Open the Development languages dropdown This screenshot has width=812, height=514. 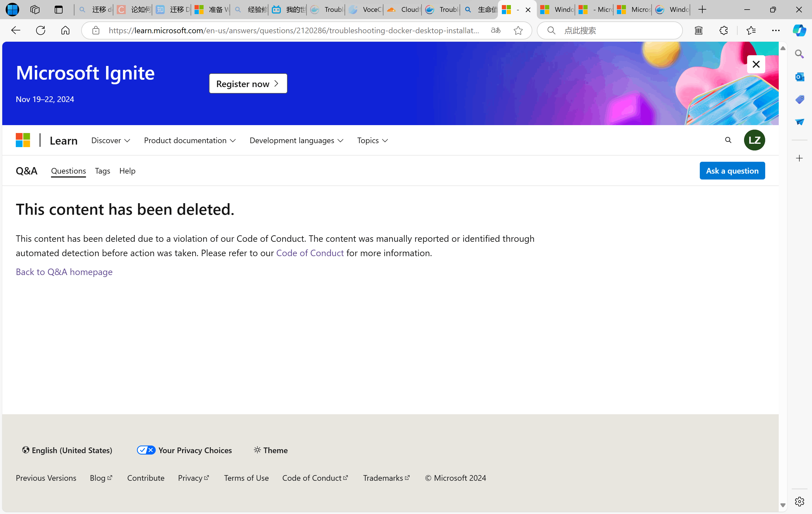tap(296, 141)
